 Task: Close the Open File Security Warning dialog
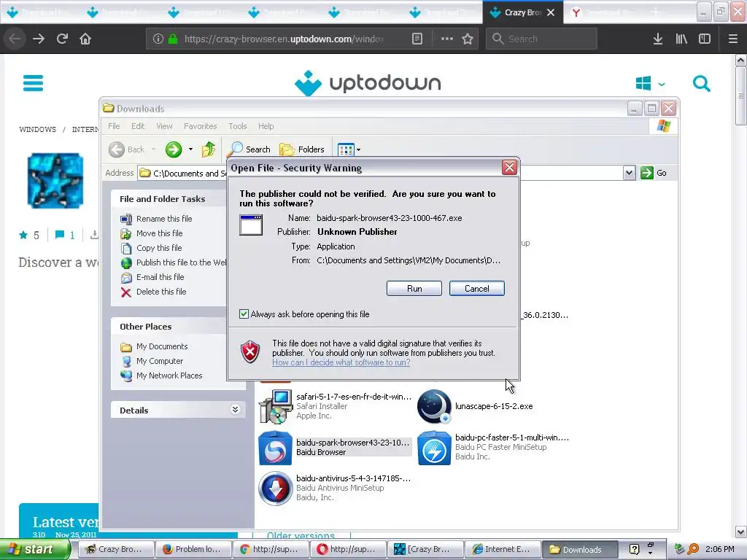pos(509,168)
